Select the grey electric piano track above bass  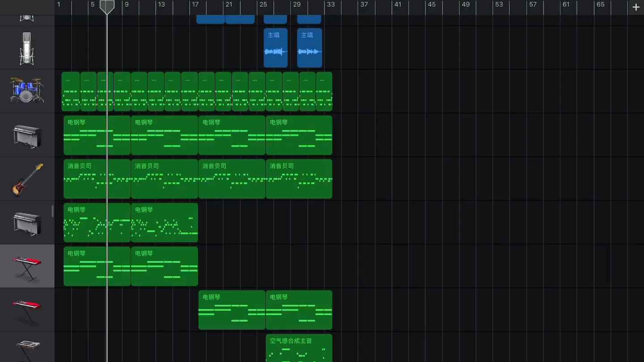point(27,136)
